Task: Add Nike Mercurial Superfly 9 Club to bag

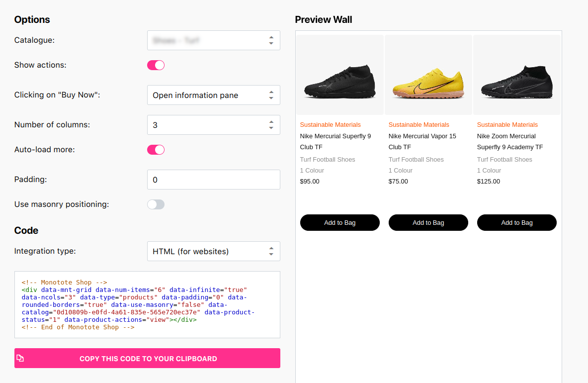Action: click(x=340, y=222)
